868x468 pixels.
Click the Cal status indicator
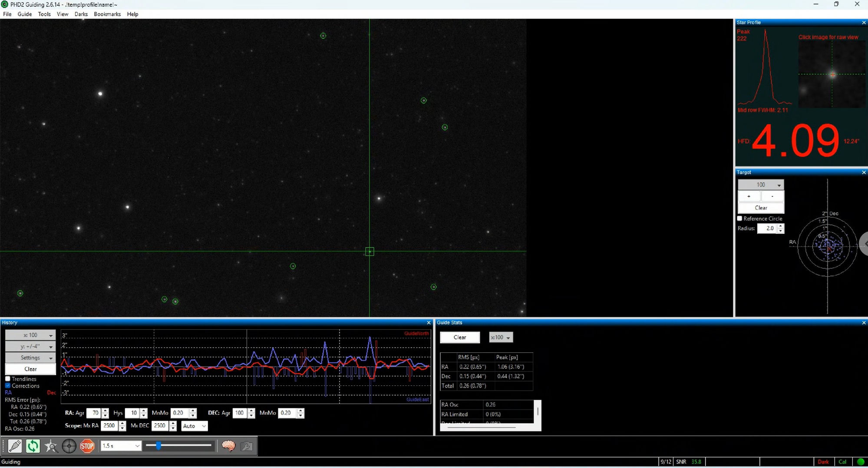tap(842, 462)
